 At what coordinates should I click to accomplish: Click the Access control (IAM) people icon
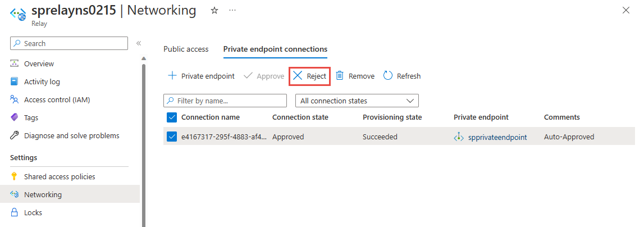point(15,99)
